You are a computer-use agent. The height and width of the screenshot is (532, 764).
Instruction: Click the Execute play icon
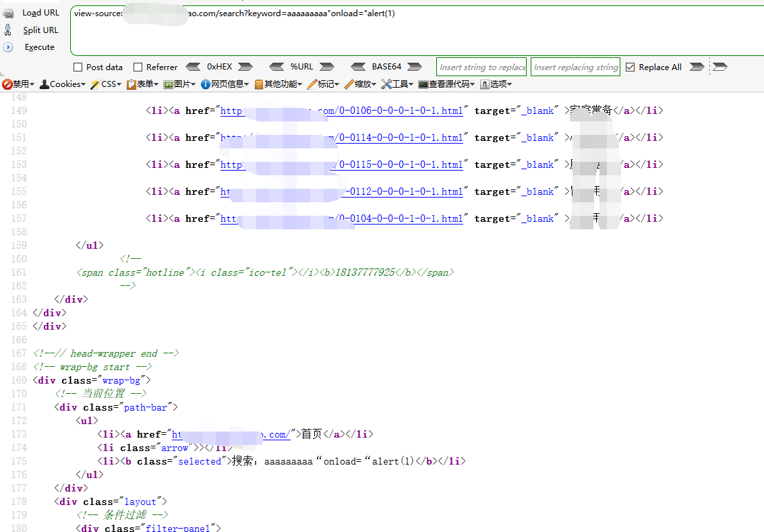pyautogui.click(x=8, y=47)
